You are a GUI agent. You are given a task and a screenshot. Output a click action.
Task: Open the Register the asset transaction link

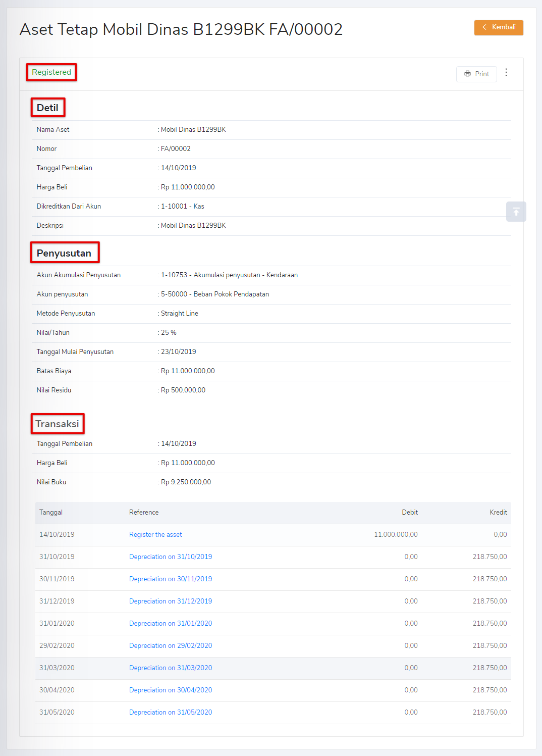point(155,534)
